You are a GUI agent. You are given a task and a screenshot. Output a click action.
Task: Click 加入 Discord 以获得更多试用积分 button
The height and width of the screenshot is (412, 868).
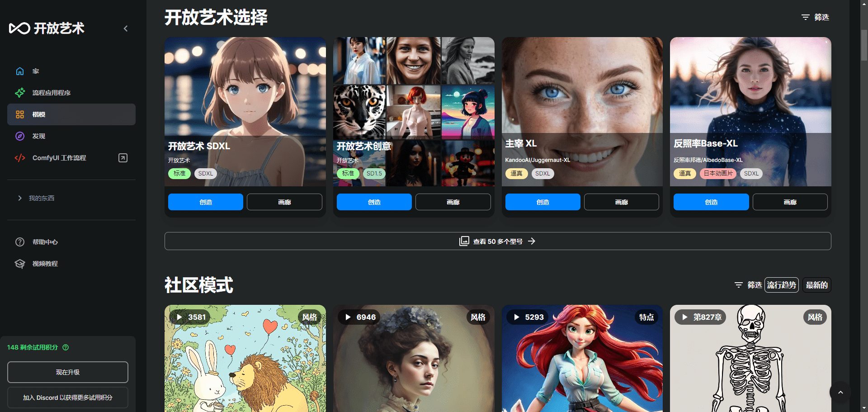click(68, 398)
